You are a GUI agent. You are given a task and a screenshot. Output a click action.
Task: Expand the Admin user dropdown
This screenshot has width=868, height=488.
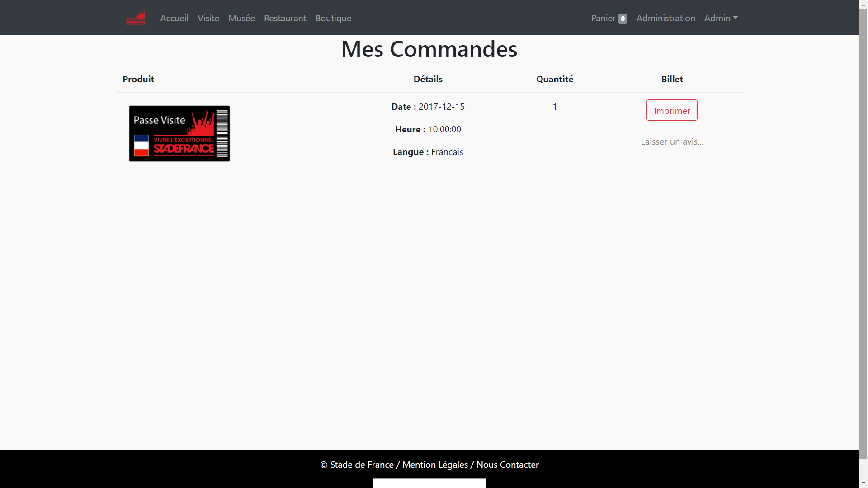[721, 18]
